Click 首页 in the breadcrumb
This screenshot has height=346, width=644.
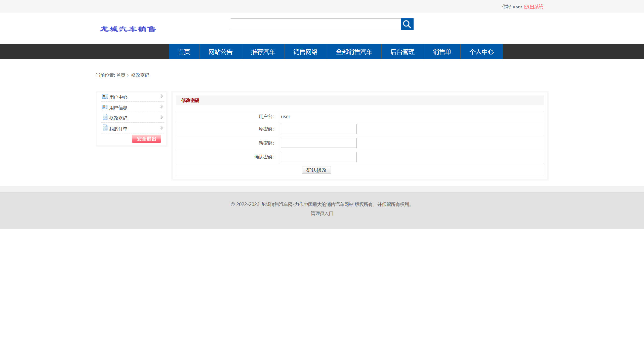click(x=121, y=75)
